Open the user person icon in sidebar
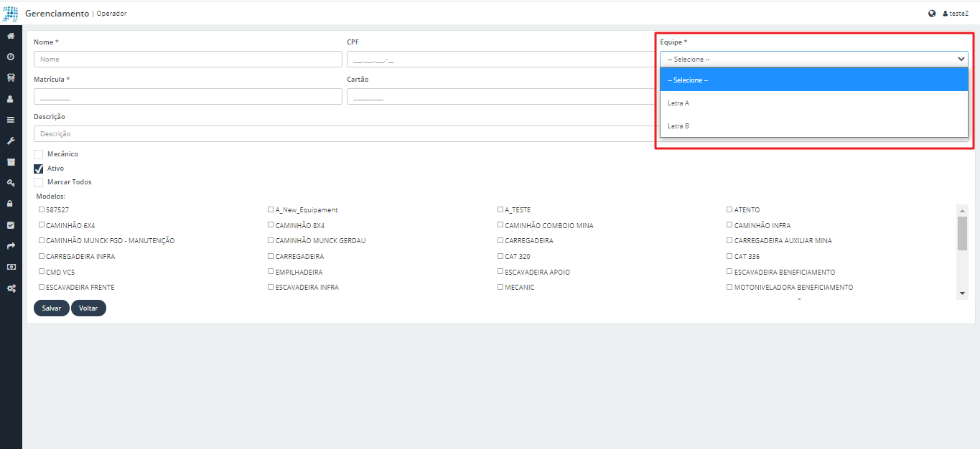This screenshot has height=449, width=980. 11,99
